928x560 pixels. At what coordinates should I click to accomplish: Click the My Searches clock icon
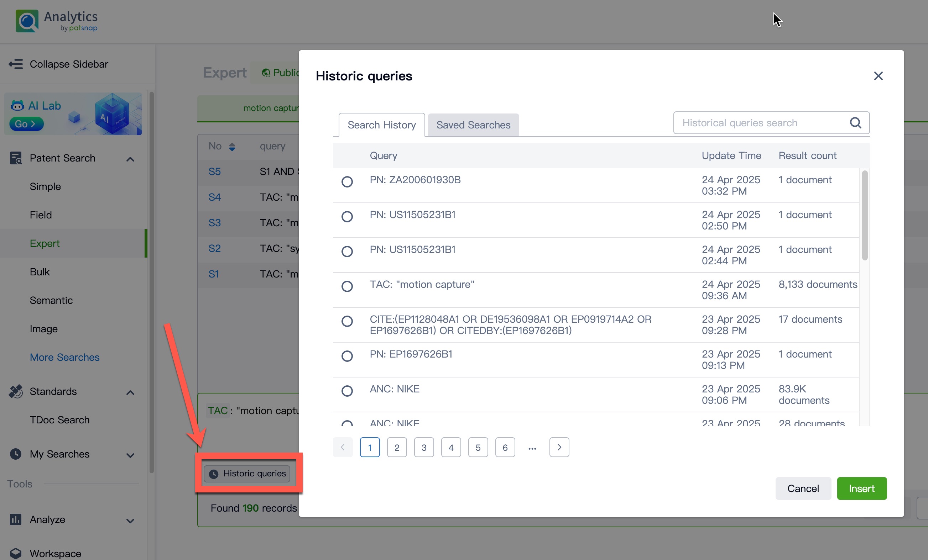(16, 454)
